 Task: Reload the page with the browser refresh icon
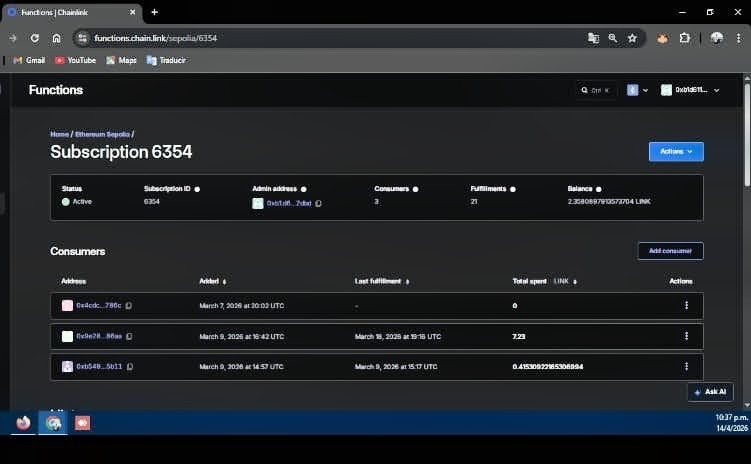34,38
